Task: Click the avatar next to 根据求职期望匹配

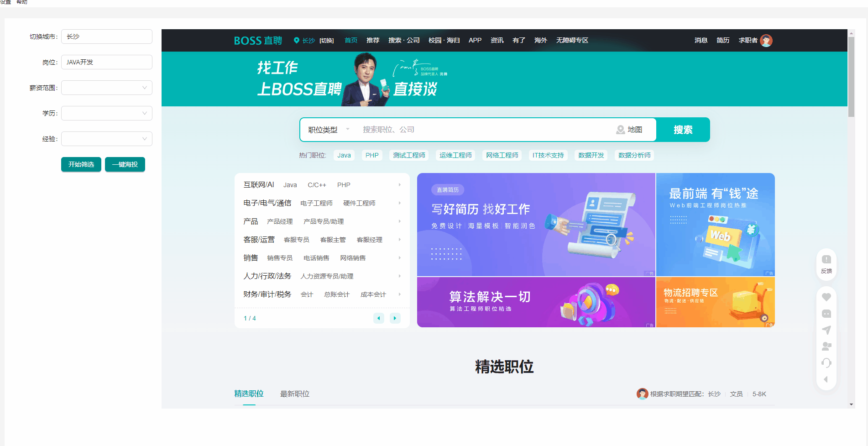Action: (x=643, y=394)
